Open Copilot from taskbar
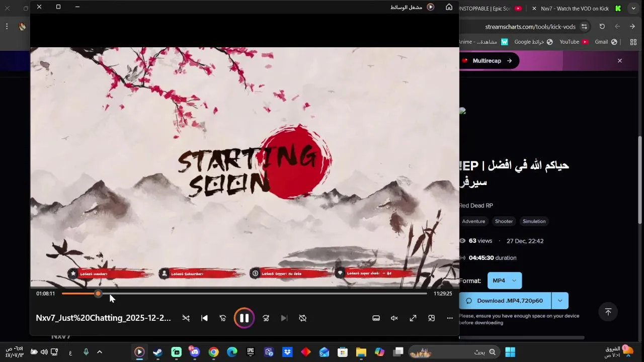Viewport: 644px width, 362px height. [x=379, y=352]
